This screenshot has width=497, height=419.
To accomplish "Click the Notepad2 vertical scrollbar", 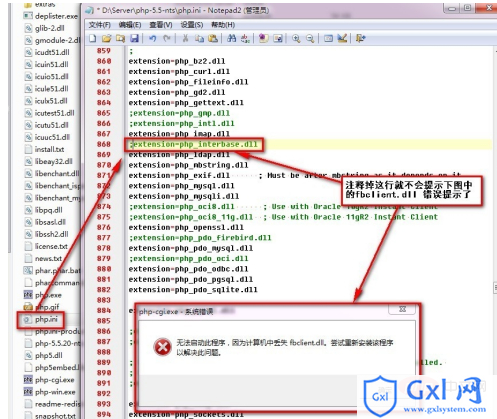I will tap(495, 213).
